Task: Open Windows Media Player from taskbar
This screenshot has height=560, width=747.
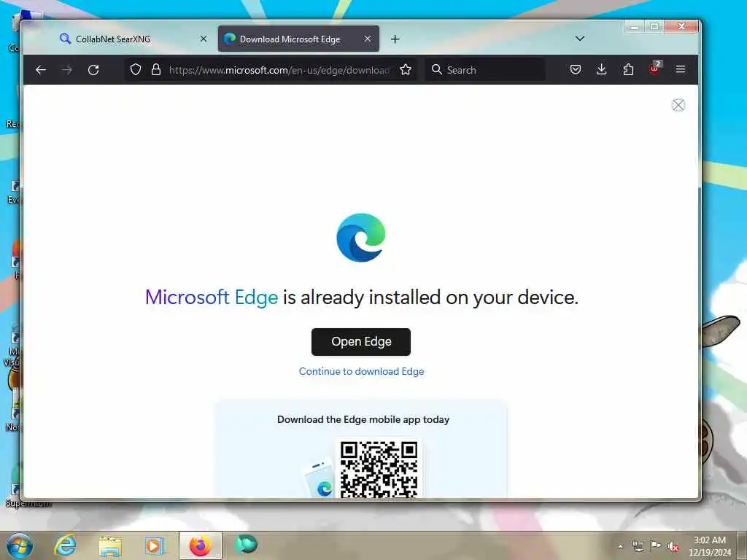Action: pyautogui.click(x=154, y=545)
